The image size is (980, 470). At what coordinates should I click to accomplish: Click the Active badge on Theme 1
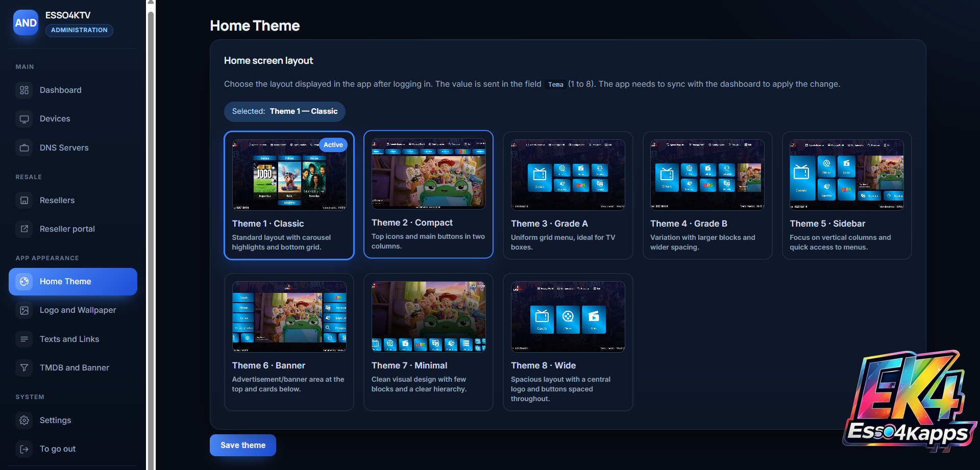[333, 145]
